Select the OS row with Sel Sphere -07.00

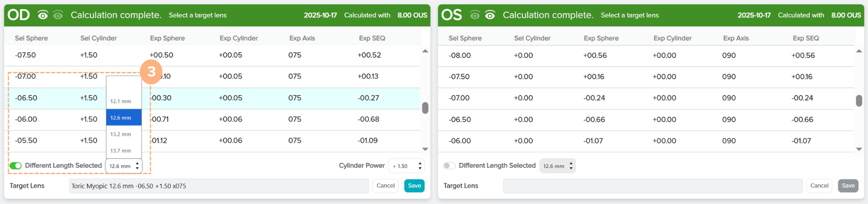(x=646, y=98)
